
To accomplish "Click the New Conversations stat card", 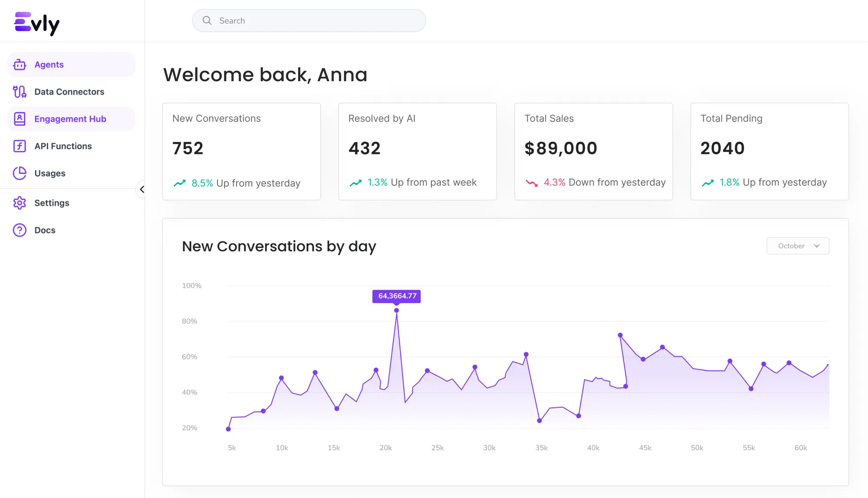I will coord(241,152).
